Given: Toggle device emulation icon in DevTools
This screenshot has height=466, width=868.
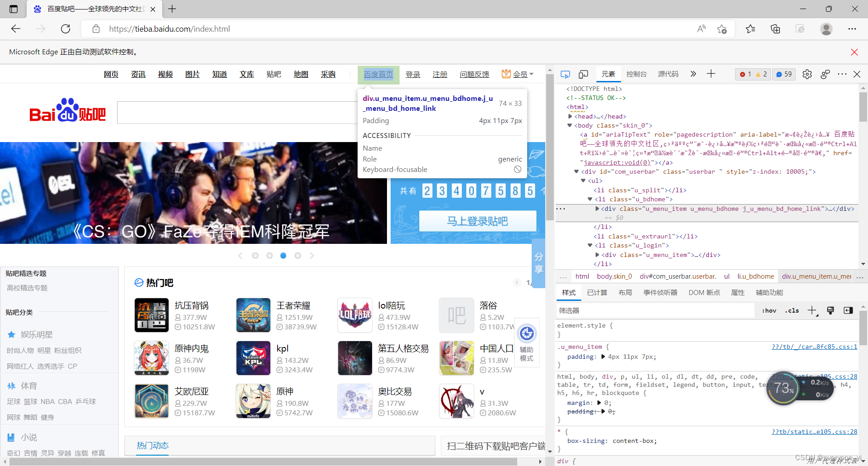Looking at the screenshot, I should pos(584,74).
